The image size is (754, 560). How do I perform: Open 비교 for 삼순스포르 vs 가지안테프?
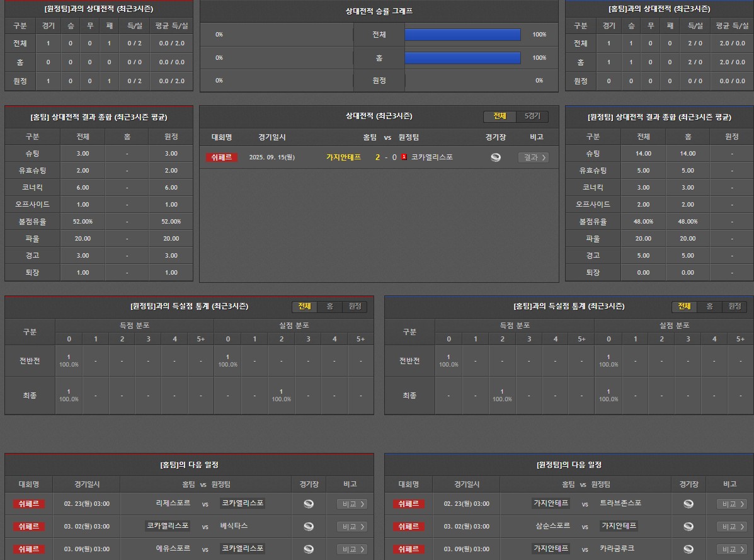tap(731, 527)
